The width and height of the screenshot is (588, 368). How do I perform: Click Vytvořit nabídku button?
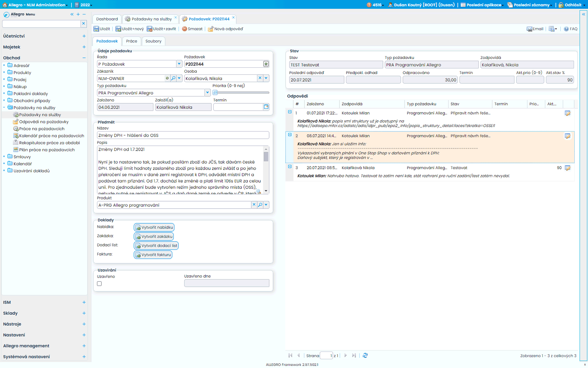click(x=154, y=227)
